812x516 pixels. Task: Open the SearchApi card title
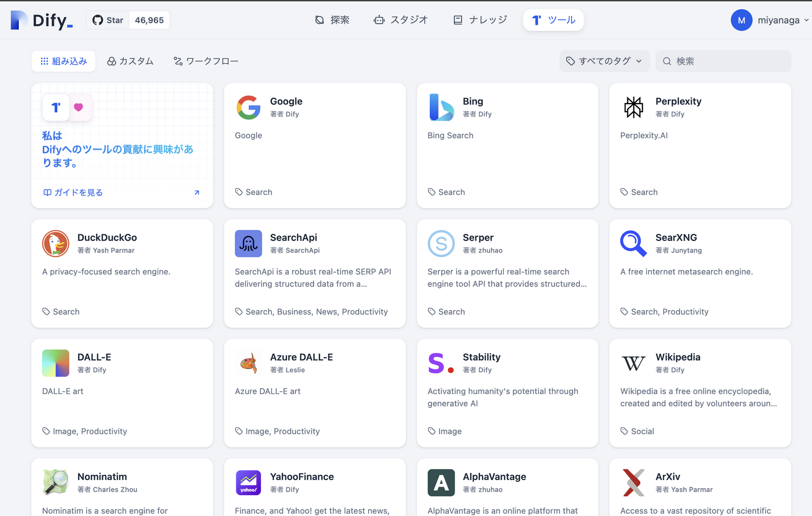293,237
